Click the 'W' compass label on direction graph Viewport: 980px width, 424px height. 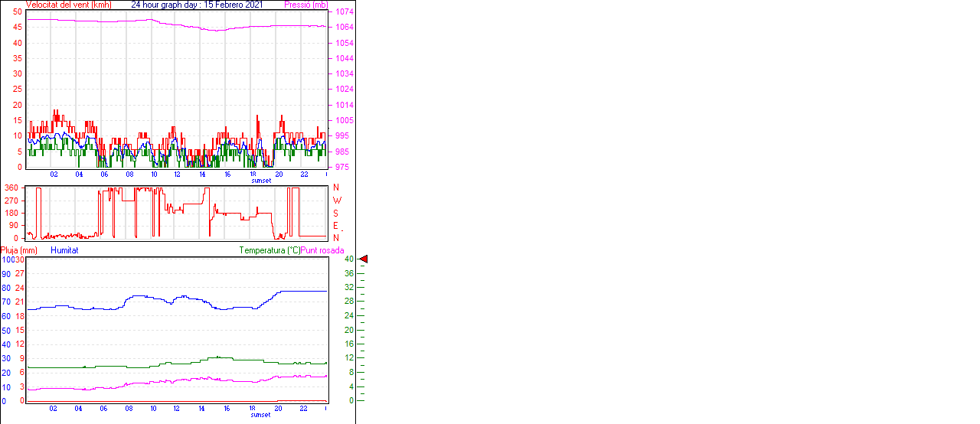click(335, 201)
